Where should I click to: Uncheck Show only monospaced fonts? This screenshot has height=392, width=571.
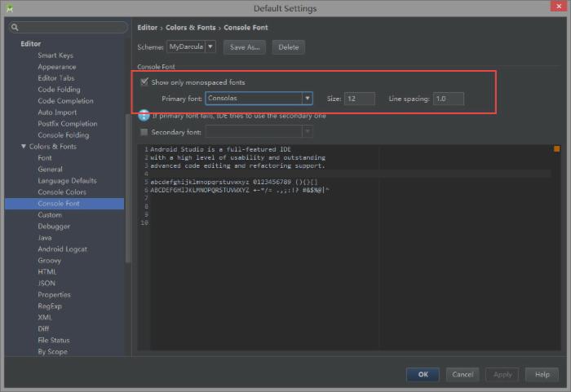pyautogui.click(x=144, y=82)
